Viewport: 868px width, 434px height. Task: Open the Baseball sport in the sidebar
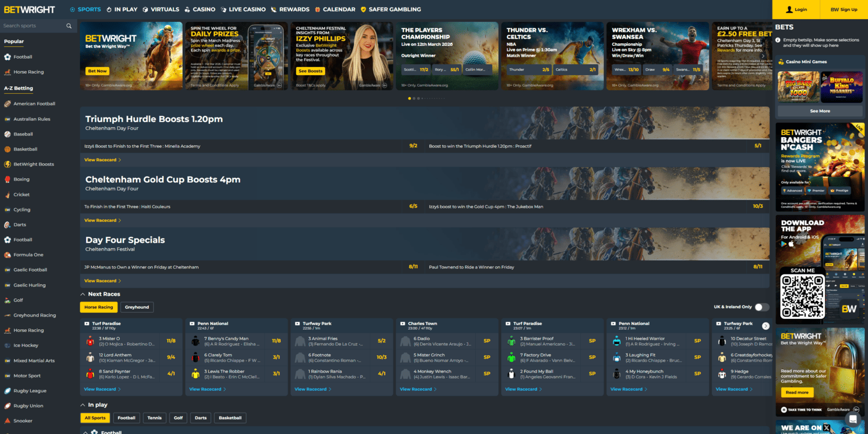point(23,134)
